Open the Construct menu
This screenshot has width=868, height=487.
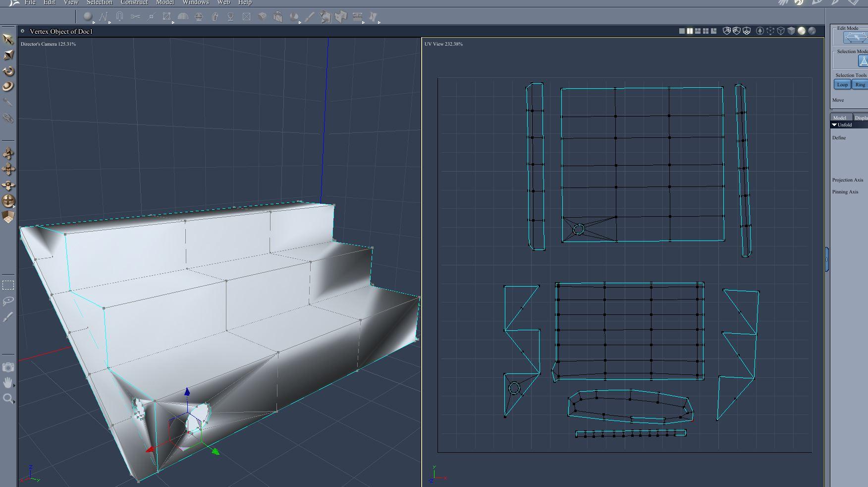click(134, 2)
